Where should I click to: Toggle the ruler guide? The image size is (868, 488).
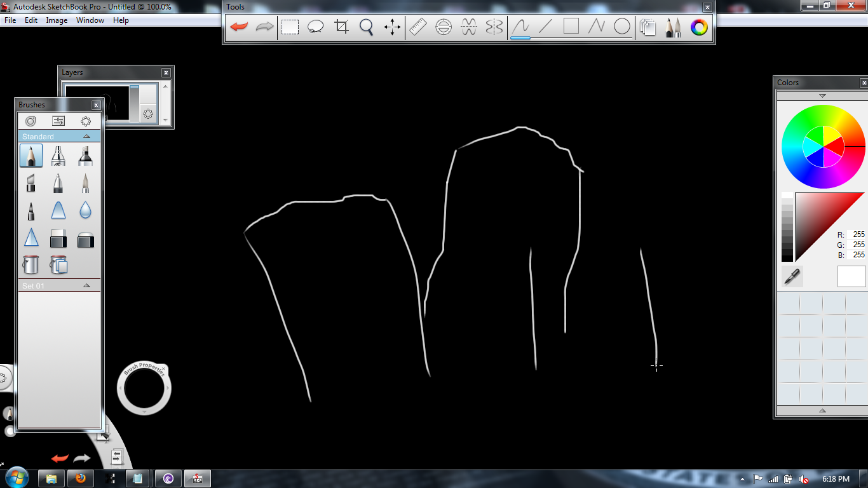[417, 27]
